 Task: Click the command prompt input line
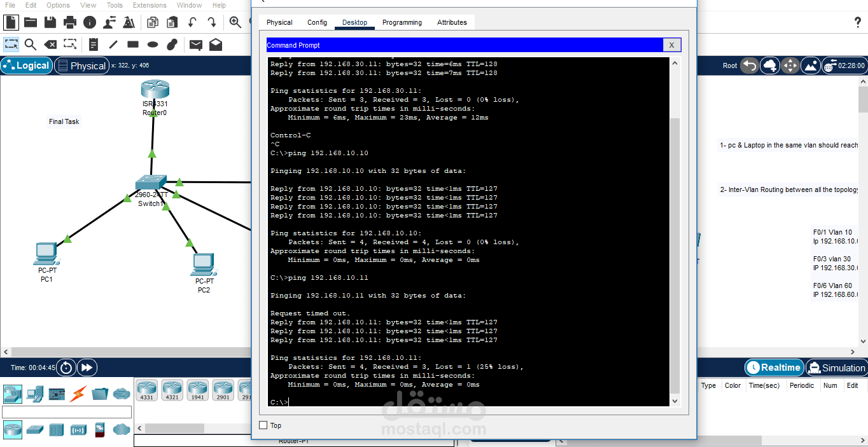point(470,402)
